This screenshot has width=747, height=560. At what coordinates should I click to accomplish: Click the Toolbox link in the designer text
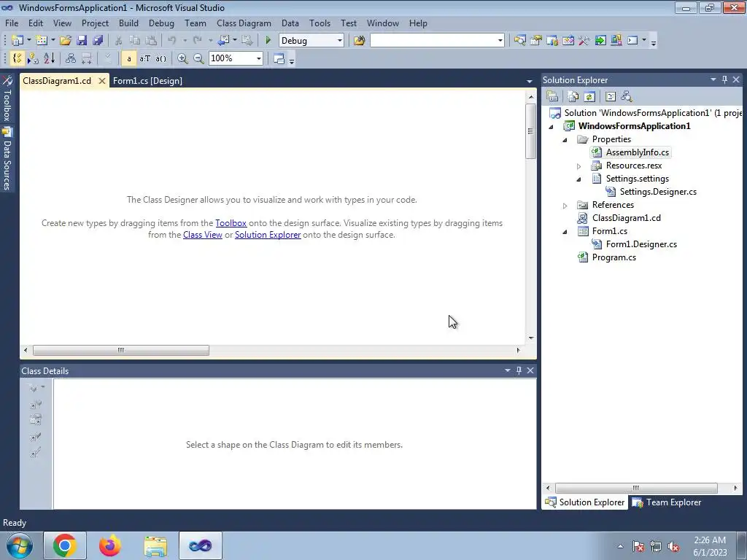click(x=231, y=223)
